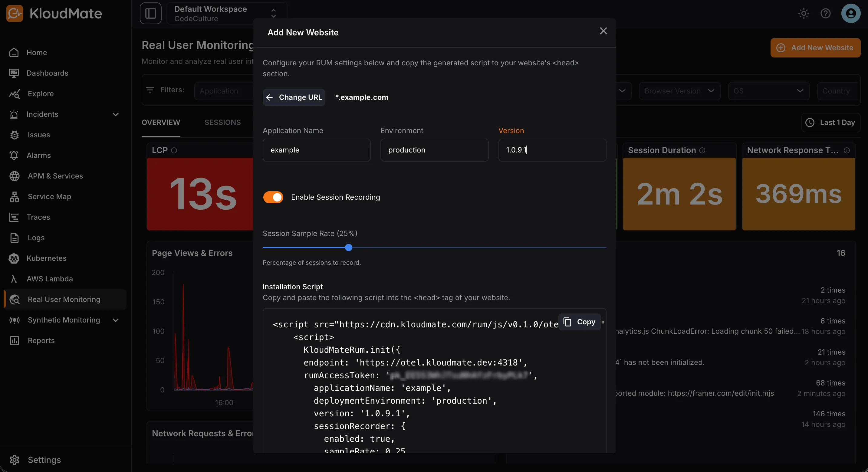
Task: Click the Traces icon in sidebar
Action: 14,217
